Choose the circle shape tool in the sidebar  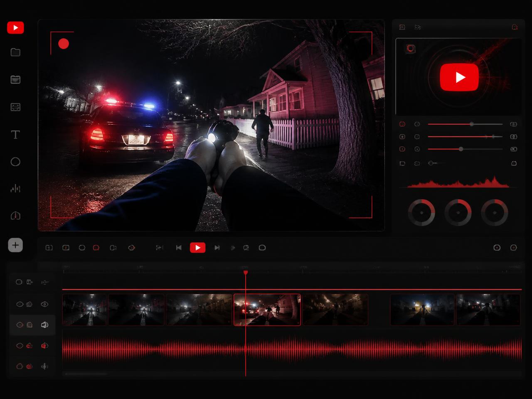(x=15, y=162)
